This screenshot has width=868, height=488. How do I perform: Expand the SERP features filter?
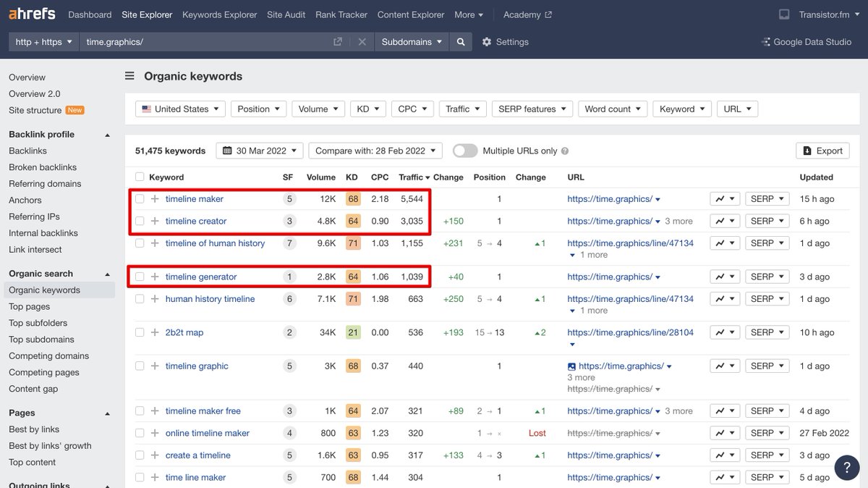point(532,109)
